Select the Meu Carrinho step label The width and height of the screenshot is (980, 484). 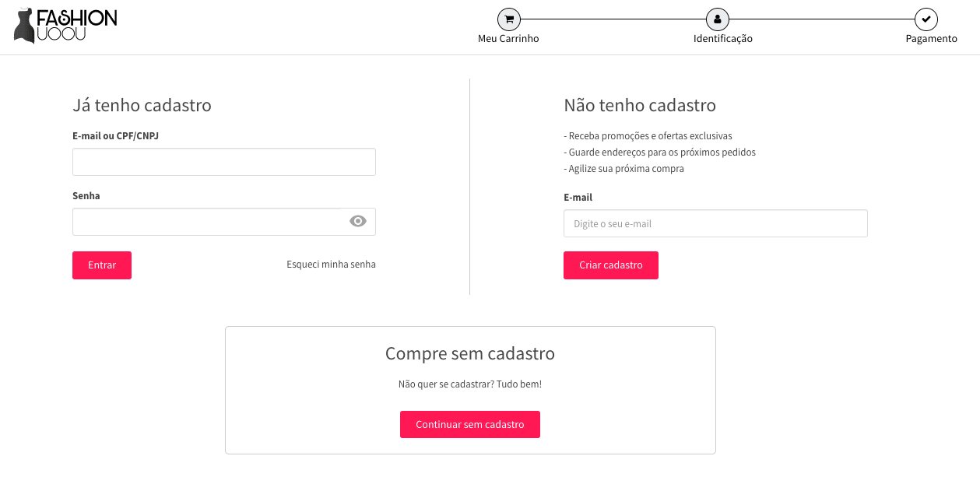click(x=508, y=38)
